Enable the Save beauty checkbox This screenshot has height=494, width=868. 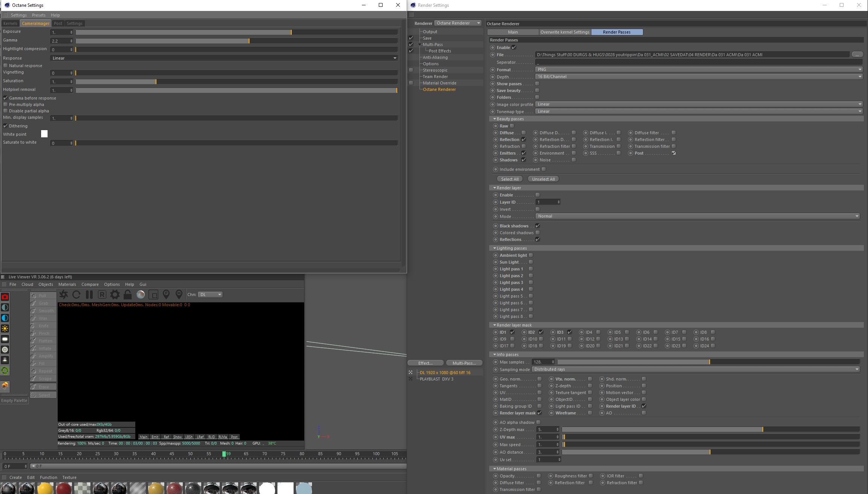point(537,91)
